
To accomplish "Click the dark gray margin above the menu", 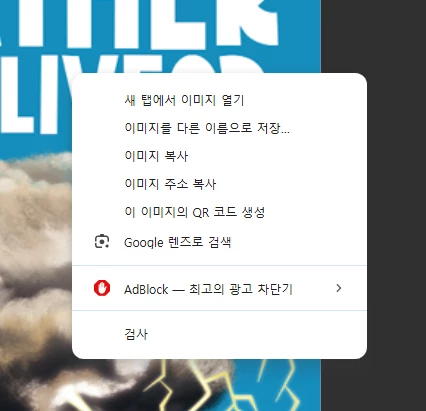I will (x=373, y=36).
